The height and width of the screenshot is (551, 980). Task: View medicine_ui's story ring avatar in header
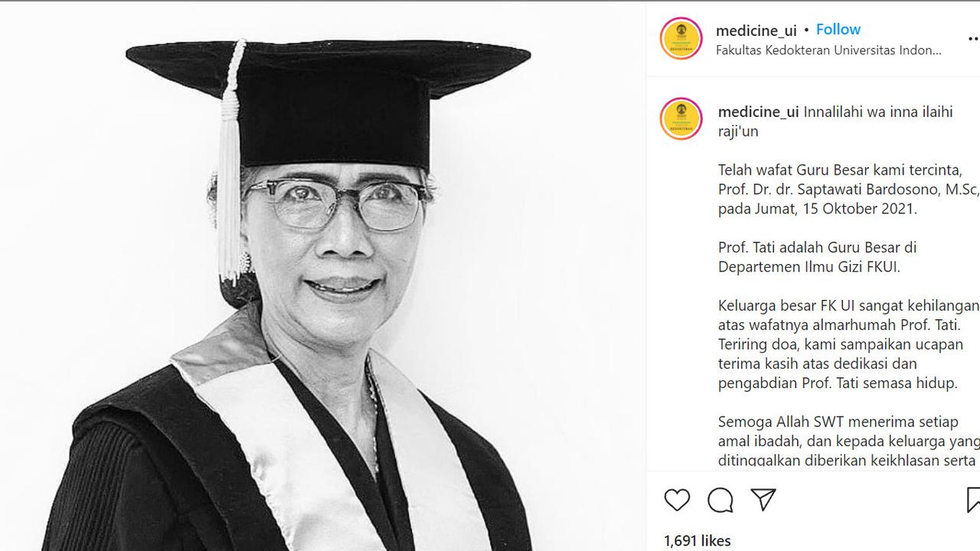680,38
